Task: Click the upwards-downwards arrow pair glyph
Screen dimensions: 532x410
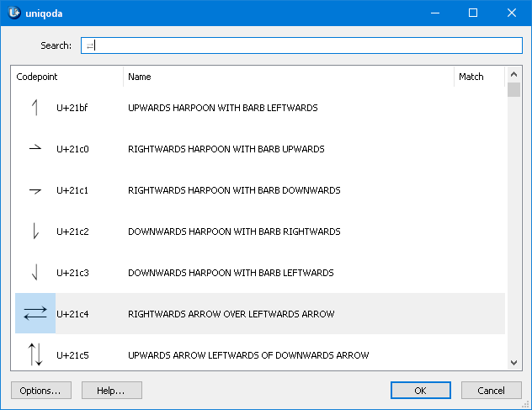Action: (x=35, y=355)
